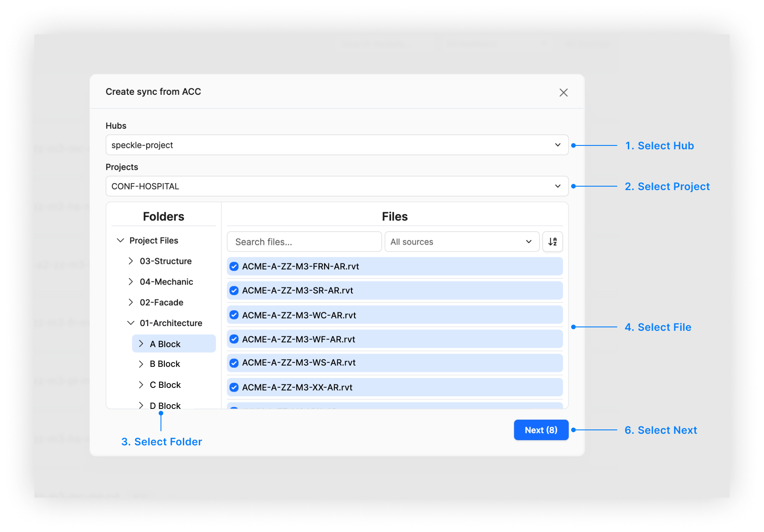Viewport: 764px width, 532px height.
Task: Select the C Block folder
Action: (165, 384)
